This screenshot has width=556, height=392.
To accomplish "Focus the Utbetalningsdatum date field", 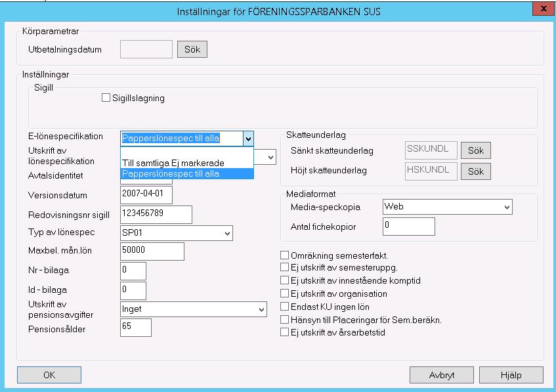I will click(146, 49).
